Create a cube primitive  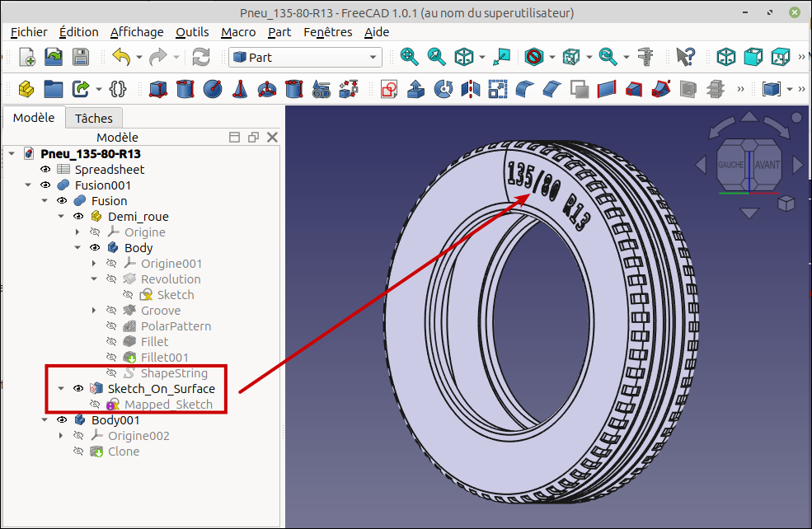(x=158, y=89)
